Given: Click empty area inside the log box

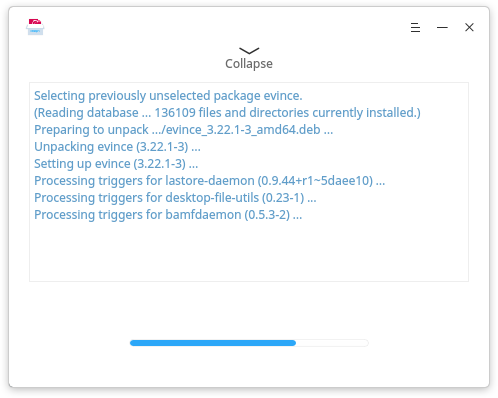Looking at the screenshot, I should (x=249, y=252).
